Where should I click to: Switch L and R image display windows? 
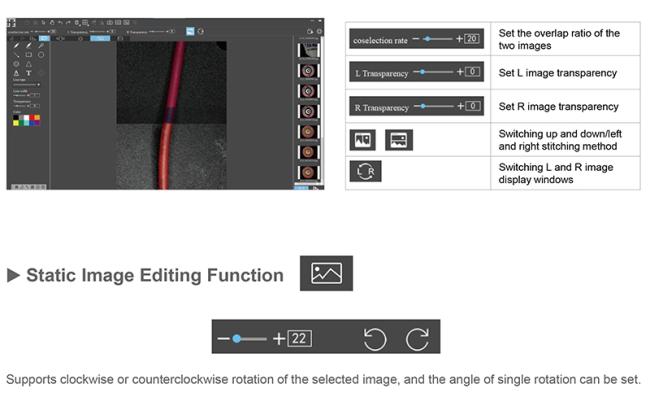[365, 171]
